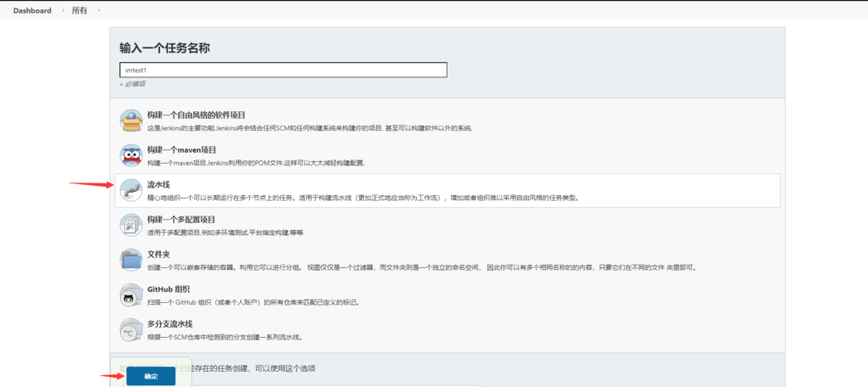
Task: Choose the 文件夹 item type title
Action: (159, 254)
